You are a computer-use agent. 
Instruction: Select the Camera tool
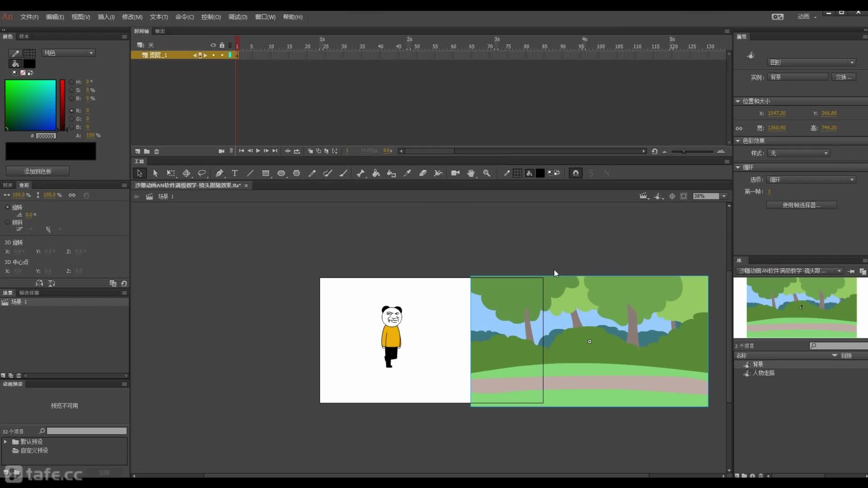coord(455,174)
